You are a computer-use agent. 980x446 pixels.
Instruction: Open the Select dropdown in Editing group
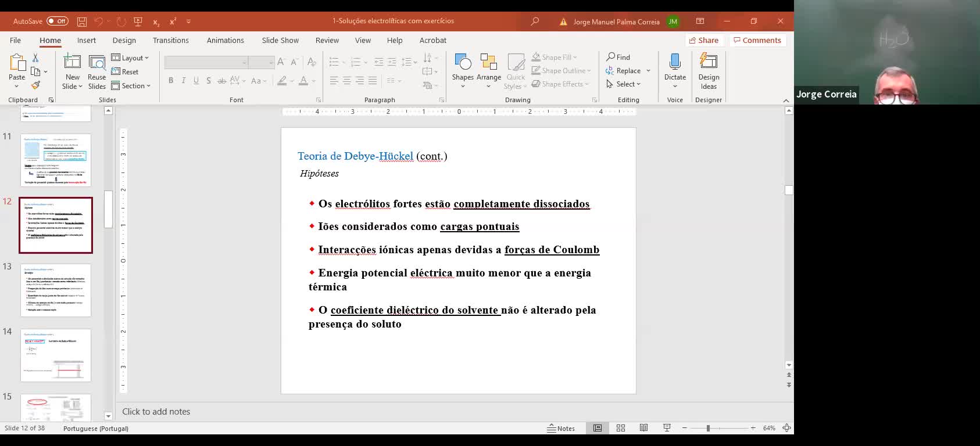623,84
